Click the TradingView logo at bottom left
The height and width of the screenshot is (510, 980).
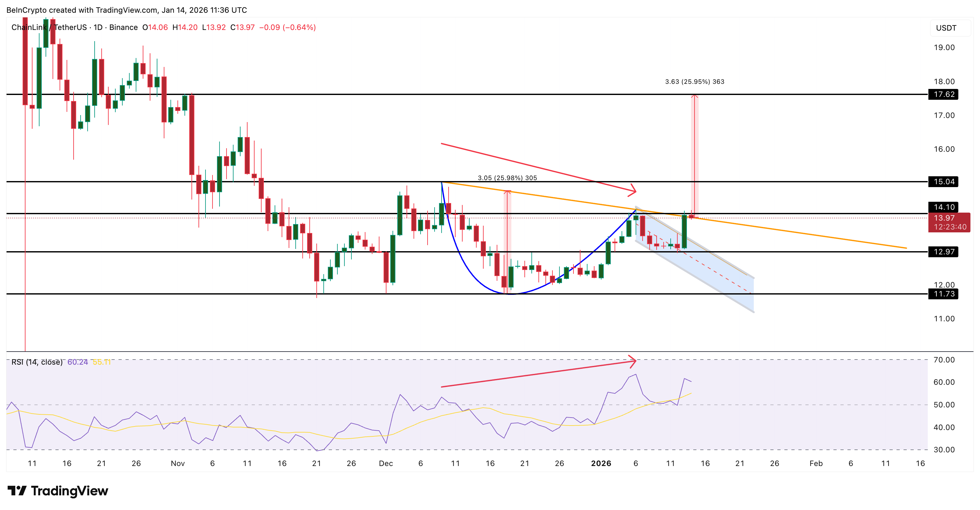coord(58,491)
